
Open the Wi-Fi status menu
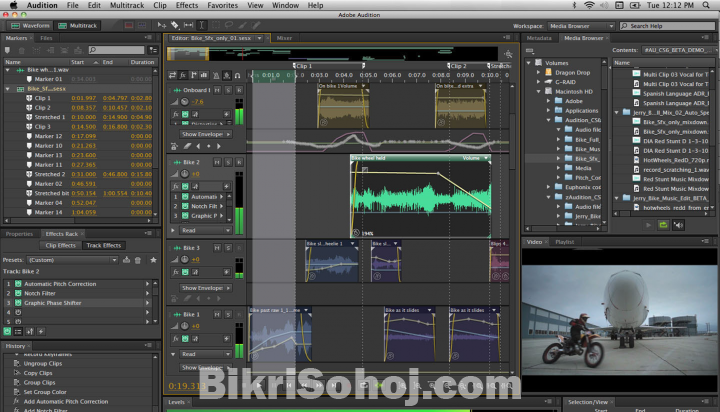click(x=589, y=5)
